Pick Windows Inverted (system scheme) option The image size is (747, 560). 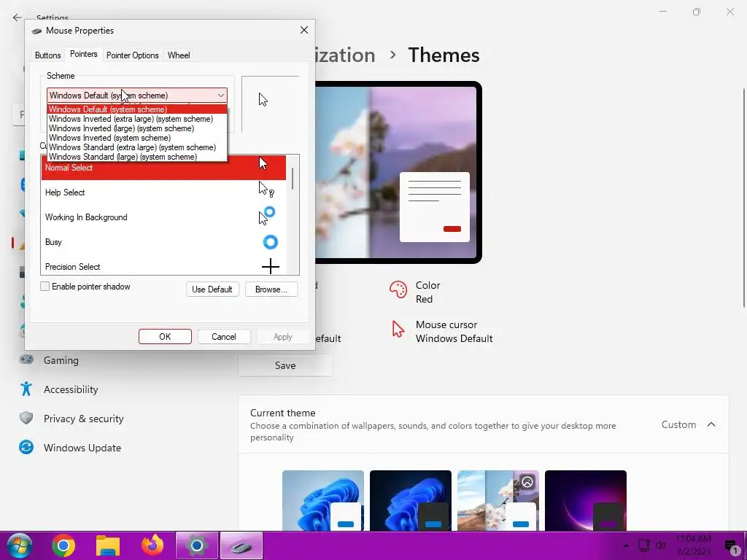(x=137, y=138)
